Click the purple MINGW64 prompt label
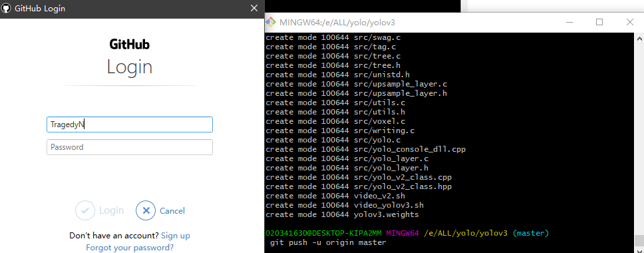 point(402,233)
